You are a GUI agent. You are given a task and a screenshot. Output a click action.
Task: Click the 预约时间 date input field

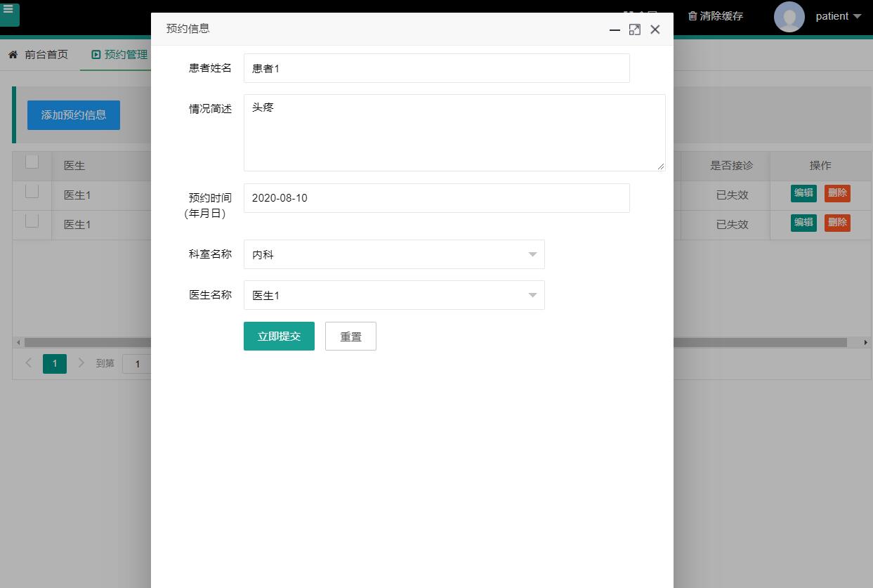click(x=436, y=198)
